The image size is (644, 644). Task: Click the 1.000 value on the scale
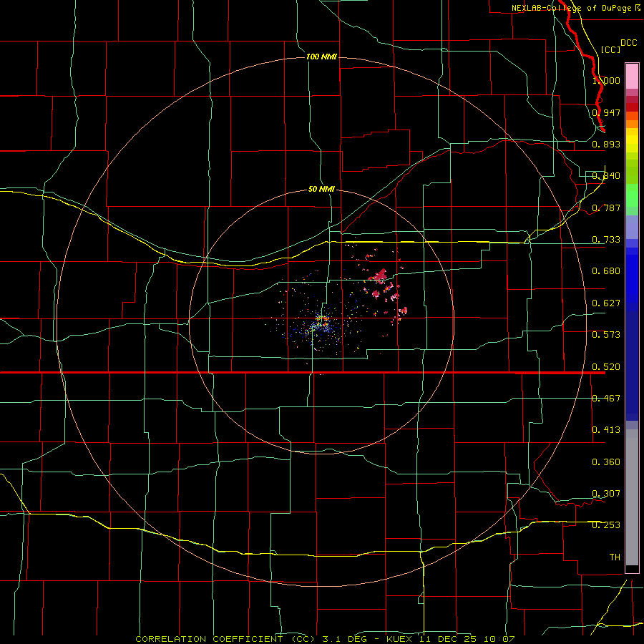[x=606, y=80]
